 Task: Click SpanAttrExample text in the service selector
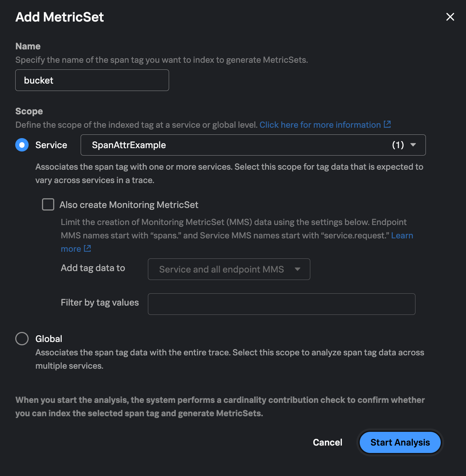pyautogui.click(x=129, y=145)
